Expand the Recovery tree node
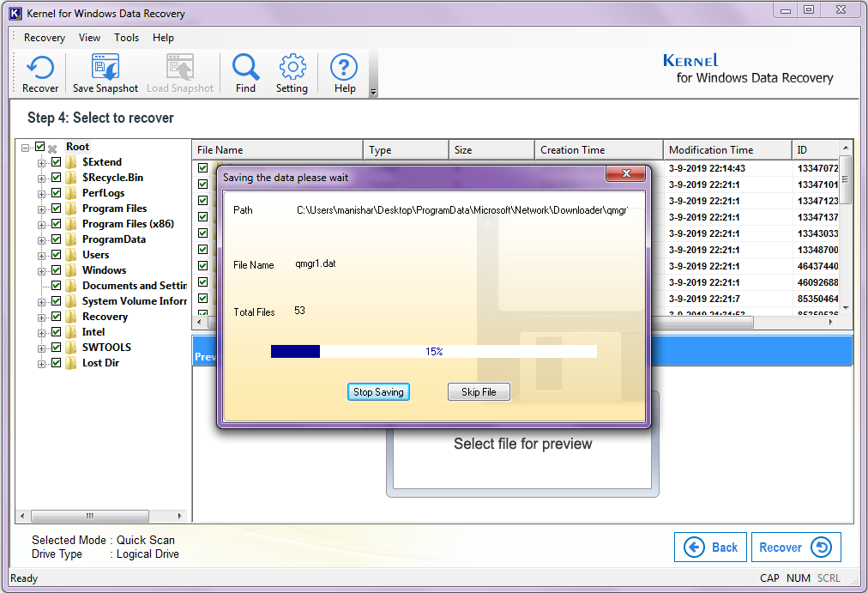 coord(41,318)
